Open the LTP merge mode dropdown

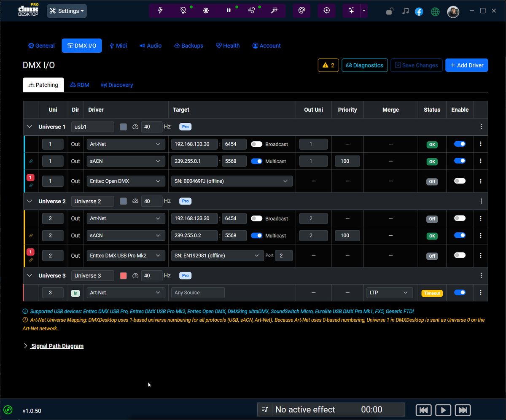(390, 293)
